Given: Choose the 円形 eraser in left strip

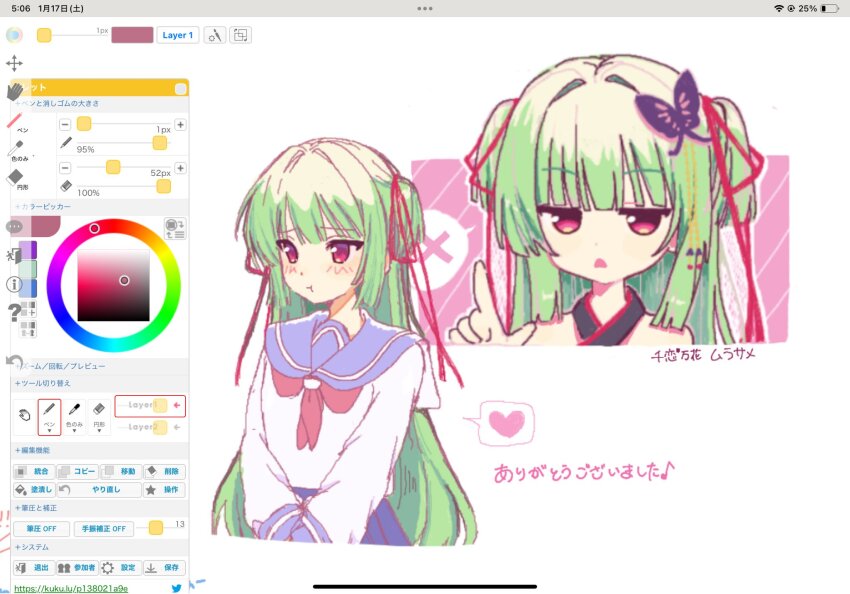Looking at the screenshot, I should (x=16, y=178).
